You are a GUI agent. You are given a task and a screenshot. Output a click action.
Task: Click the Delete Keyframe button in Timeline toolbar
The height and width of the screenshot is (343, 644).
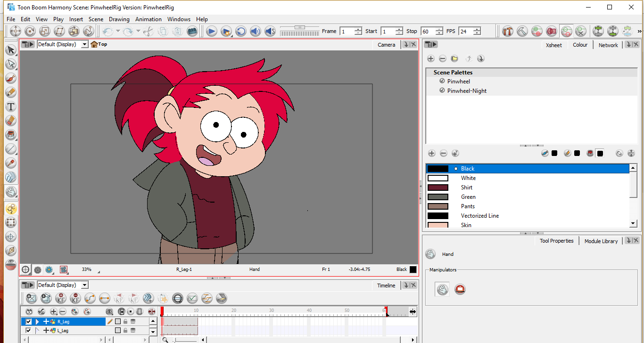pyautogui.click(x=75, y=298)
